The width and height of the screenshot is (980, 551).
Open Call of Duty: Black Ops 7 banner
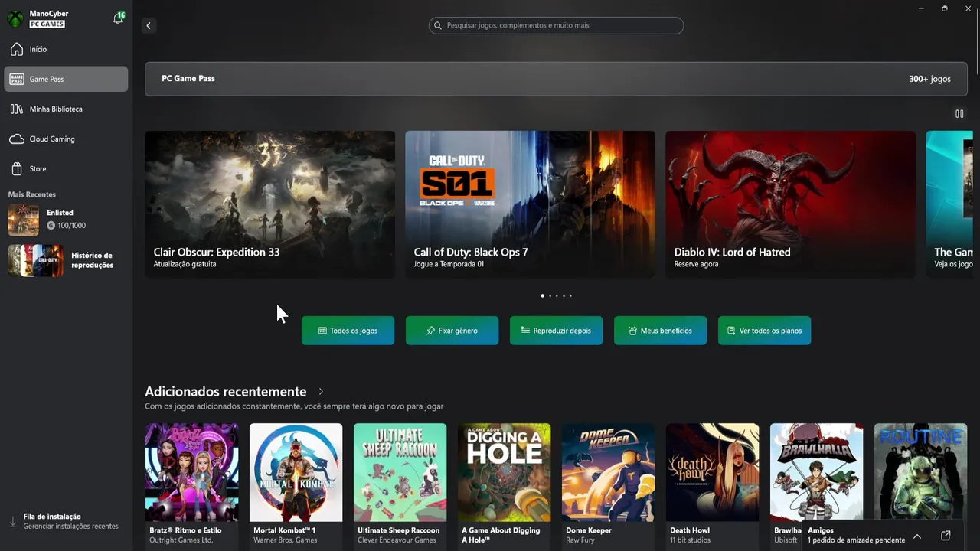[530, 204]
